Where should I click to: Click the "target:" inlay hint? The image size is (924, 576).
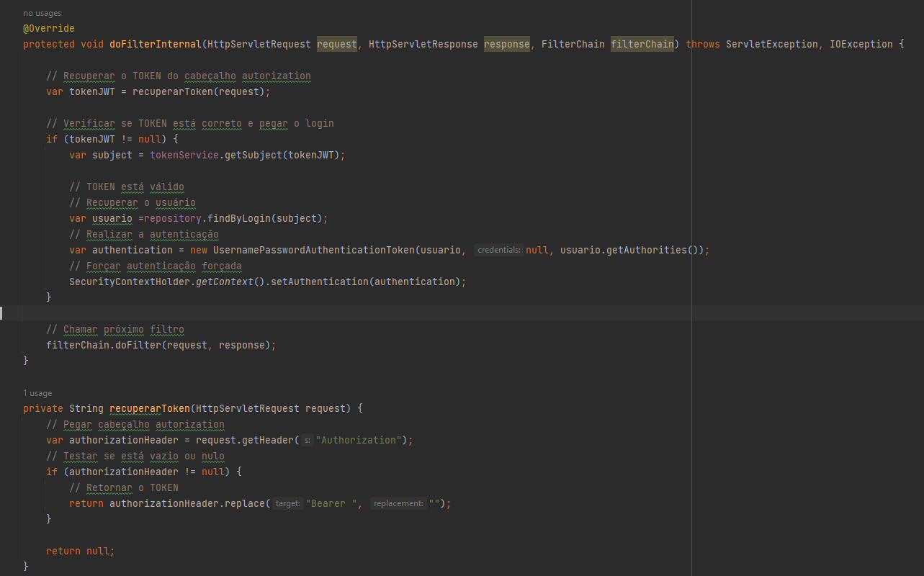click(287, 503)
